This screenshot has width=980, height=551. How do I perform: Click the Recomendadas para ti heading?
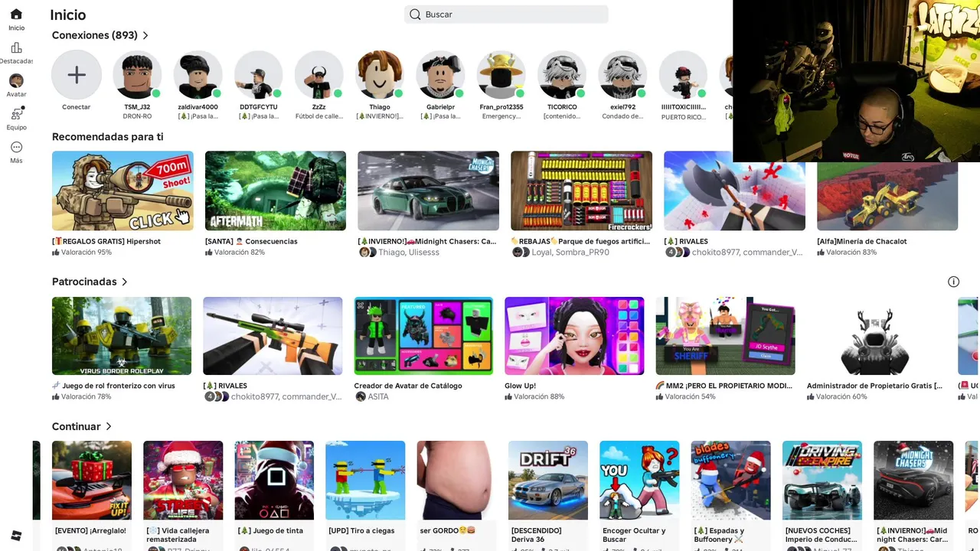(x=107, y=137)
